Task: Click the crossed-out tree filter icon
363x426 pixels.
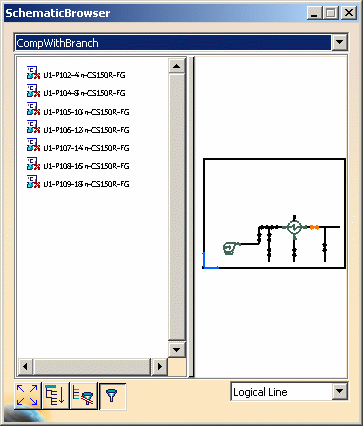Action: (x=84, y=396)
